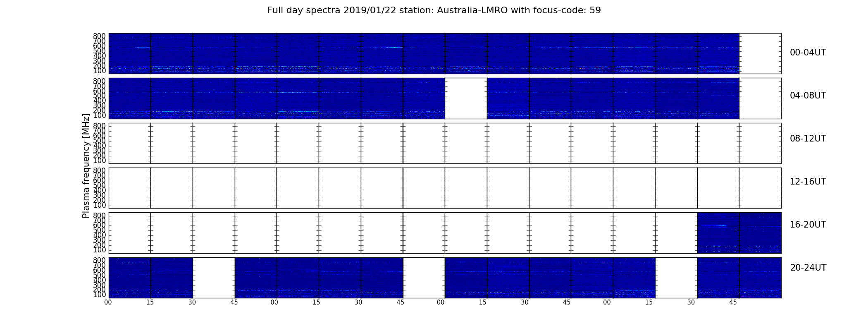Image resolution: width=868 pixels, height=331 pixels.
Task: Select the "00-04UT" row label
Action: click(808, 53)
